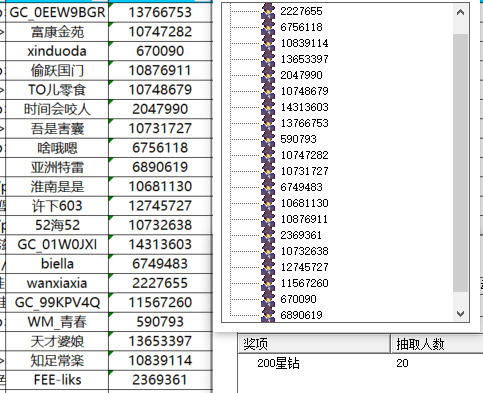Image resolution: width=483 pixels, height=393 pixels.
Task: Select spreadsheet cell biella
Action: point(57,264)
